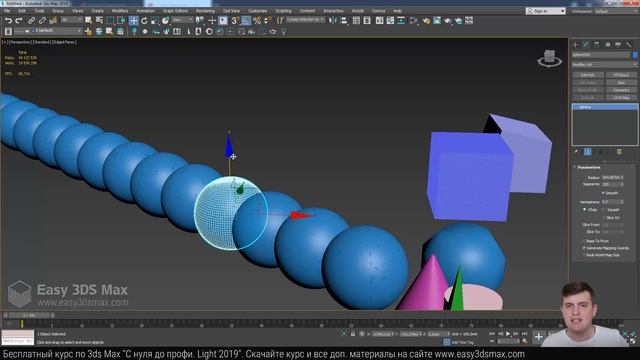Open the Workspaces Default dropdown
Image resolution: width=640 pixels, height=360 pixels.
click(615, 11)
